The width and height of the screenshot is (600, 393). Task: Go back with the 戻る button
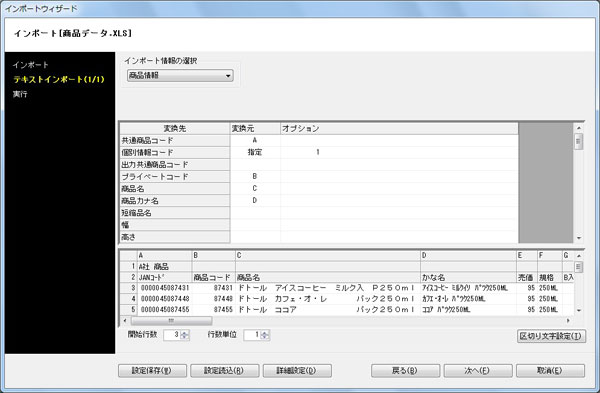pos(405,370)
